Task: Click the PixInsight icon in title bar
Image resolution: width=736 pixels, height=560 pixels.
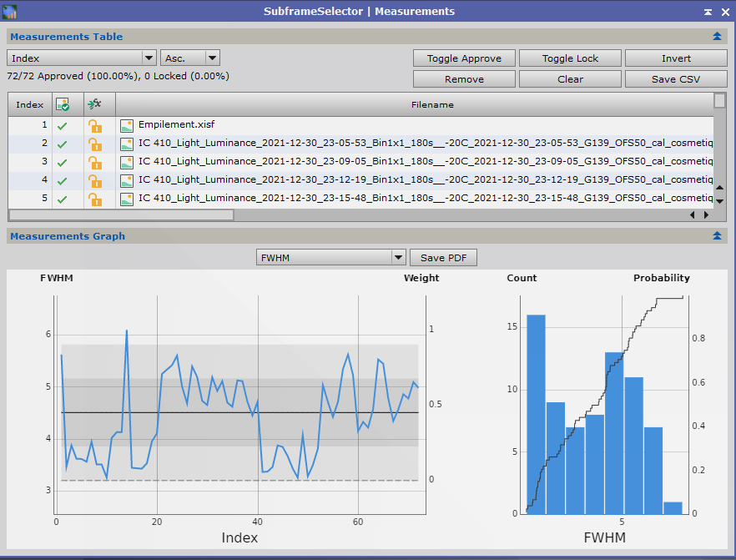Action: pos(10,11)
